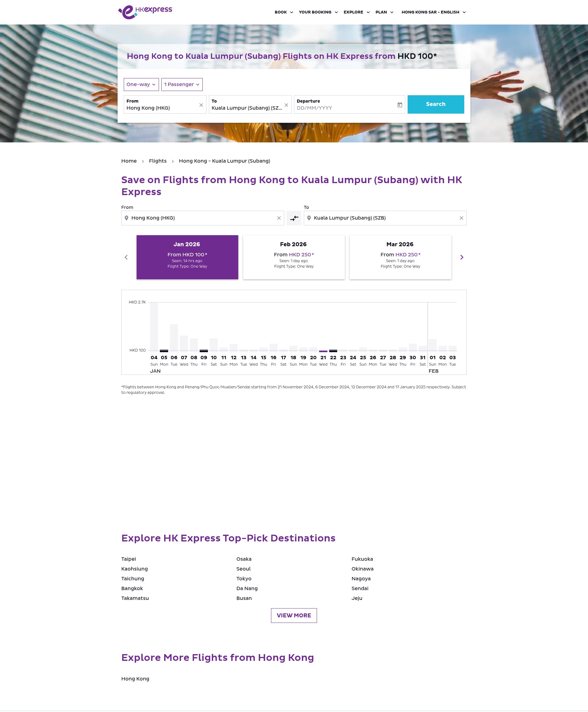Select the 10 Sat bar in fare chart

(214, 345)
